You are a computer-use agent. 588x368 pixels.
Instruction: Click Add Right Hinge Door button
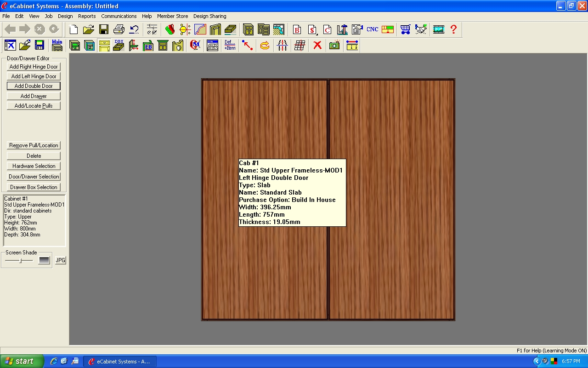pos(34,67)
